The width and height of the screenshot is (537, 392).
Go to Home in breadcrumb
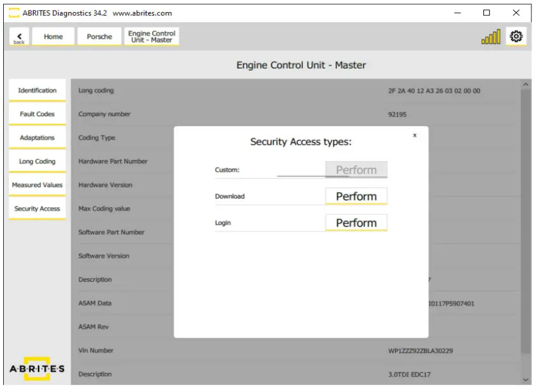[53, 37]
